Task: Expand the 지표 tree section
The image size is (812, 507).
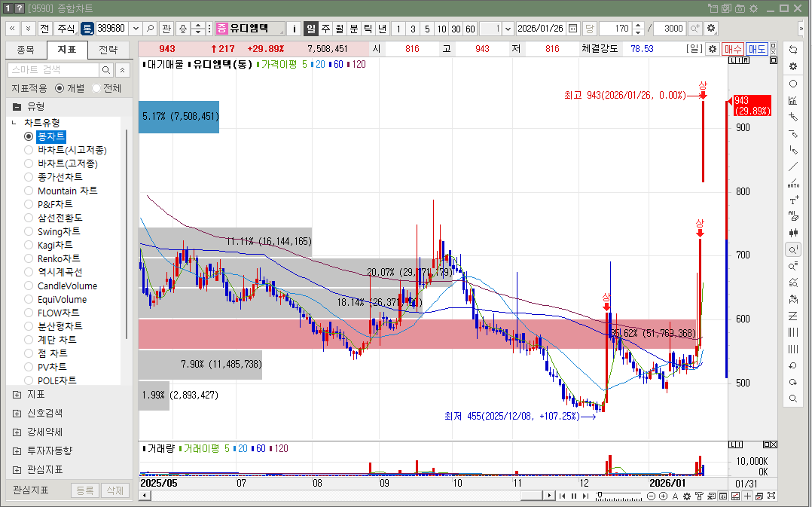Action: pos(17,395)
